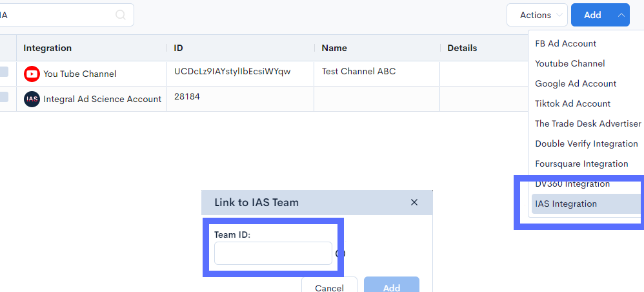Click Add in Link to IAS Team dialog
644x292 pixels.
coord(392,285)
